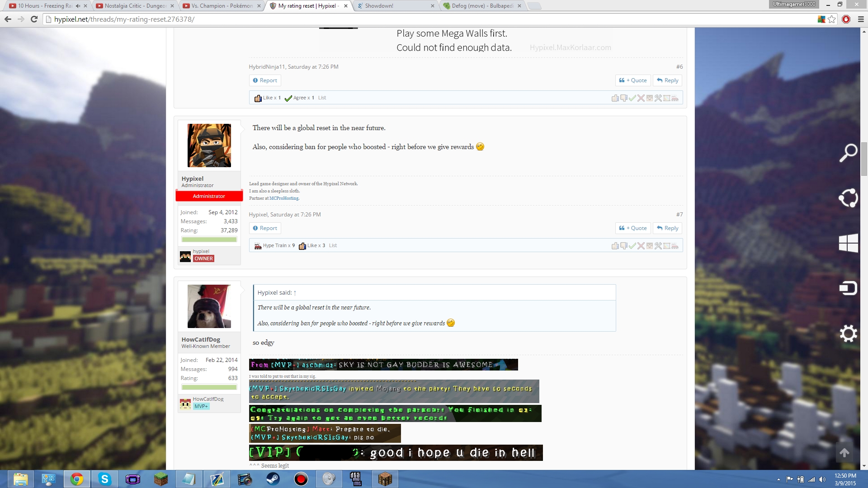Bookmark page with the star icon
Screen dimensions: 868x488
(x=832, y=19)
